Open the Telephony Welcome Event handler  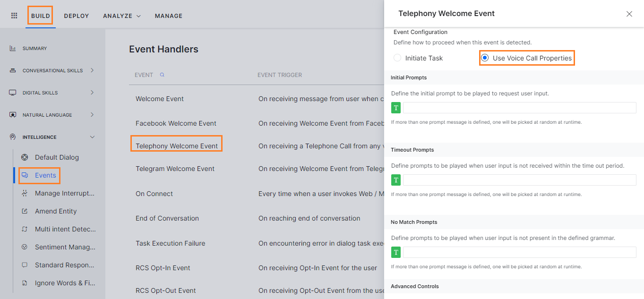pos(177,146)
